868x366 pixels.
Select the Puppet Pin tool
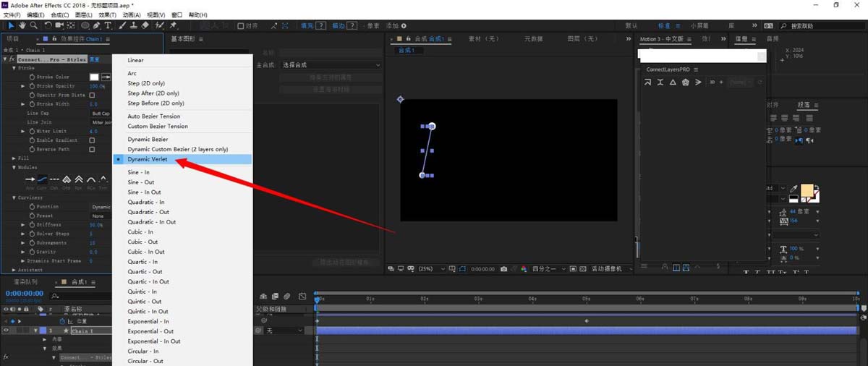point(174,25)
